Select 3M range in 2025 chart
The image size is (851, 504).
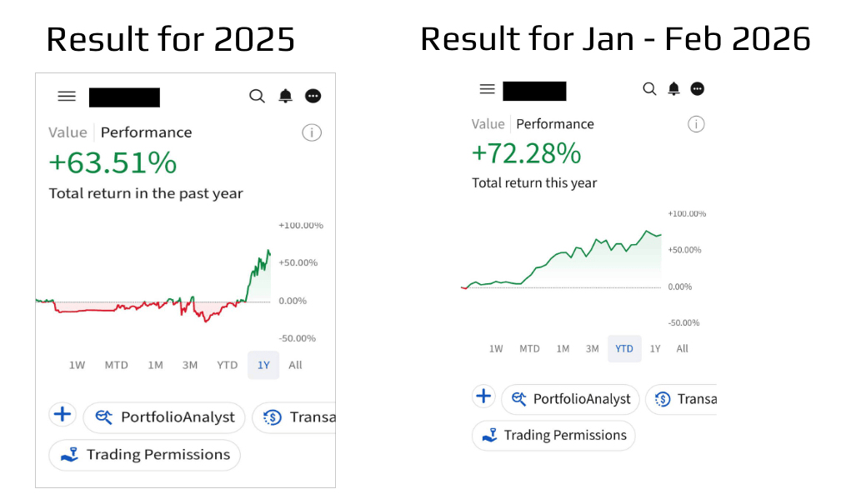click(190, 365)
